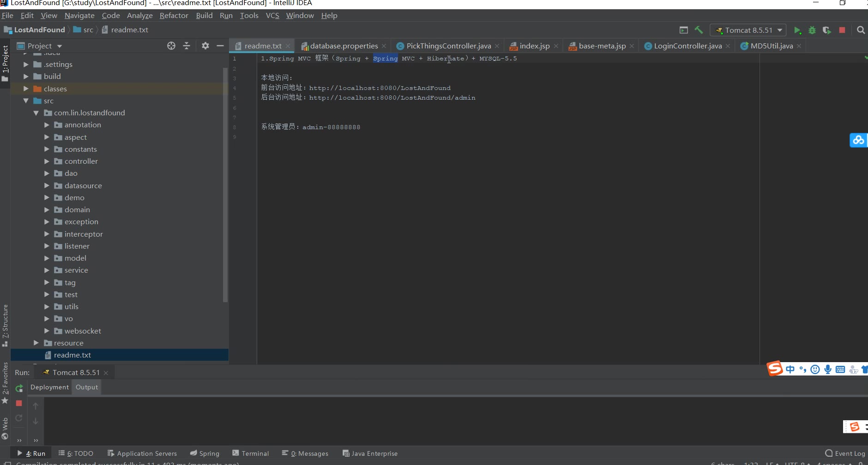The height and width of the screenshot is (465, 868).
Task: Expand the resource folder
Action: 36,343
